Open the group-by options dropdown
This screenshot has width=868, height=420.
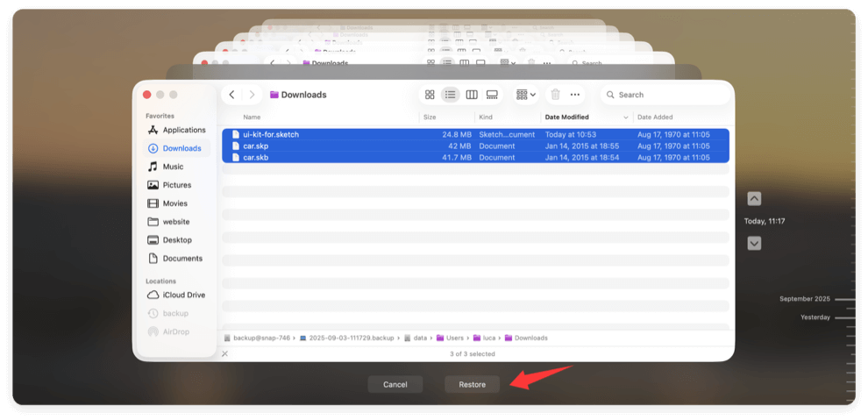[525, 95]
